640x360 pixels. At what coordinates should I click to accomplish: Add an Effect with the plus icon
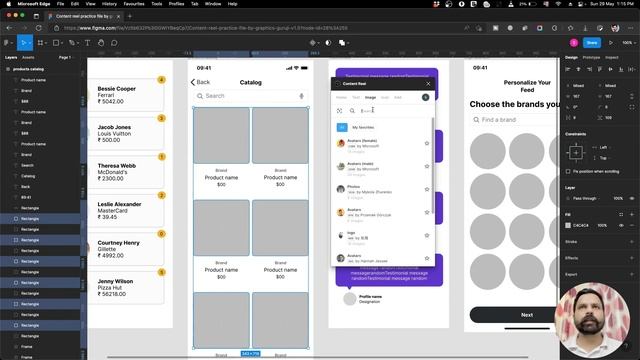[x=631, y=258]
